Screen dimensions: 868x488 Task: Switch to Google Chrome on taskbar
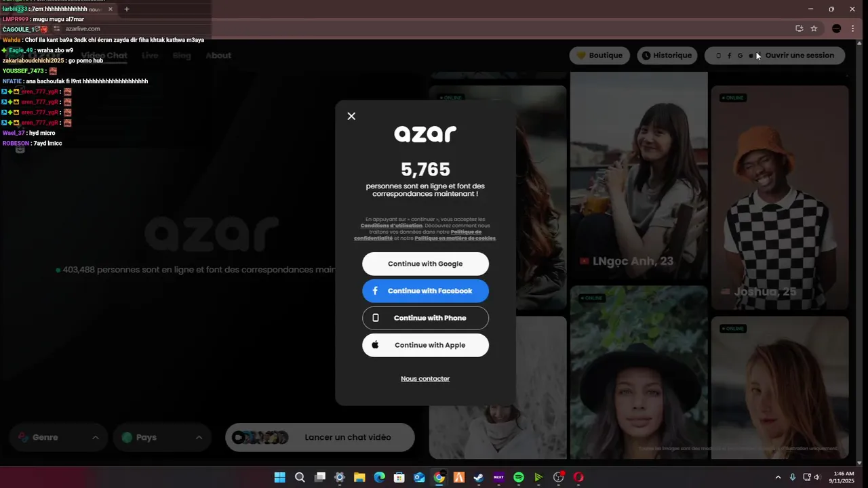[x=439, y=477]
